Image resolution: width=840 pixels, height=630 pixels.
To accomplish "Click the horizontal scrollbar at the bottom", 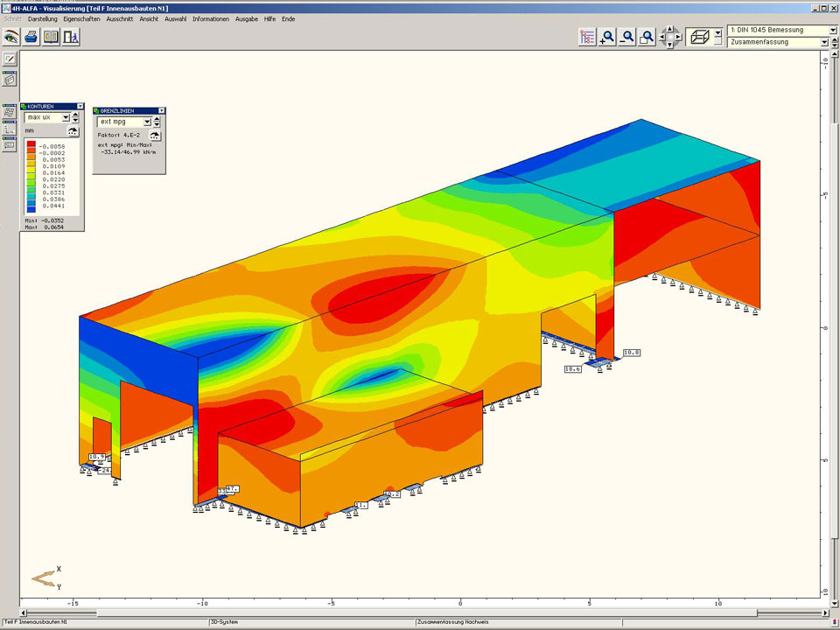I will tap(420, 612).
